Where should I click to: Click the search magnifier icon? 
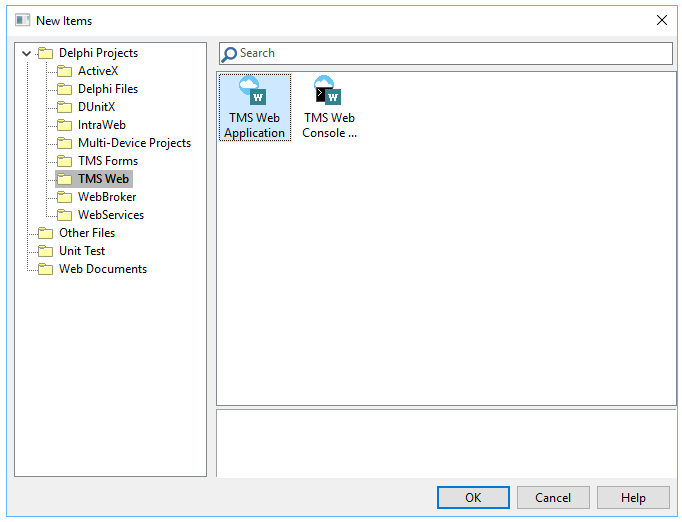tap(229, 54)
